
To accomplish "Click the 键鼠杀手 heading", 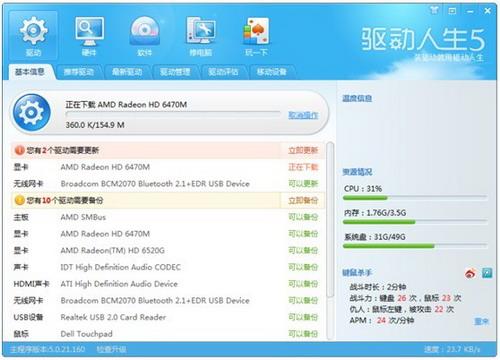I will coord(357,273).
